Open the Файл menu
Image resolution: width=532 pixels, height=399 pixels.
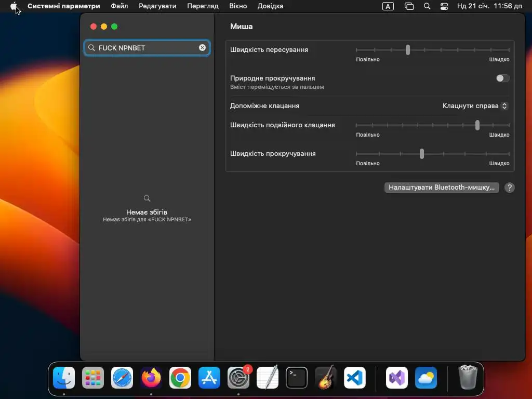tap(119, 6)
